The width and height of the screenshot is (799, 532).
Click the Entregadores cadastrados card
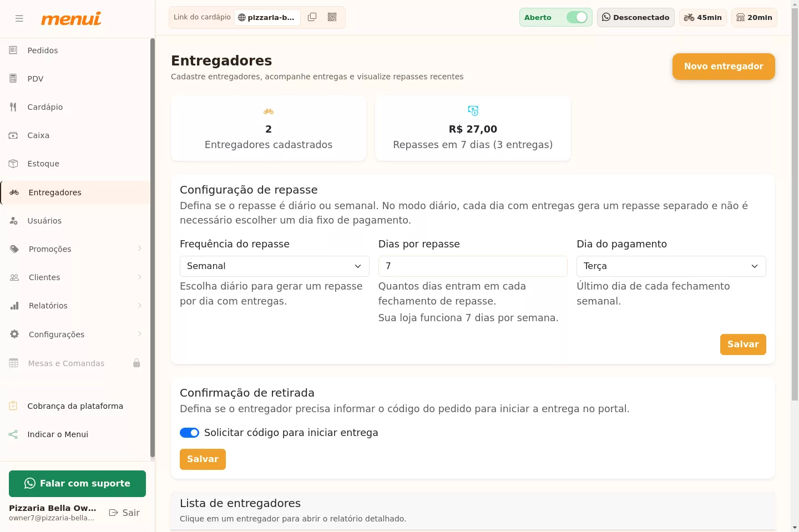[269, 128]
